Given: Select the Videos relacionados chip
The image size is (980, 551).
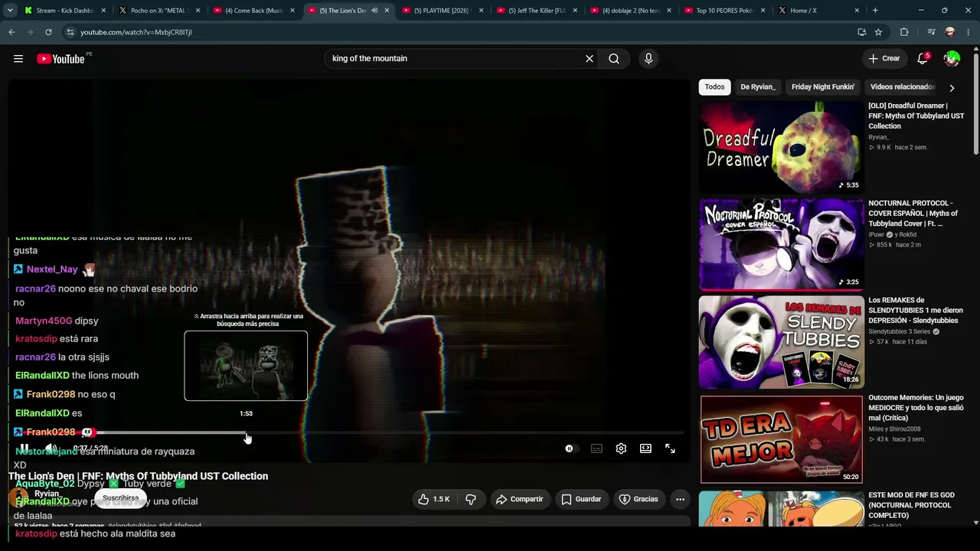Looking at the screenshot, I should (x=902, y=87).
